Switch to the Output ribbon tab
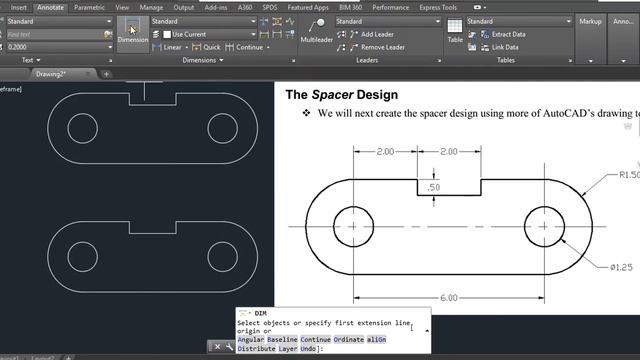The height and width of the screenshot is (360, 640). (184, 7)
